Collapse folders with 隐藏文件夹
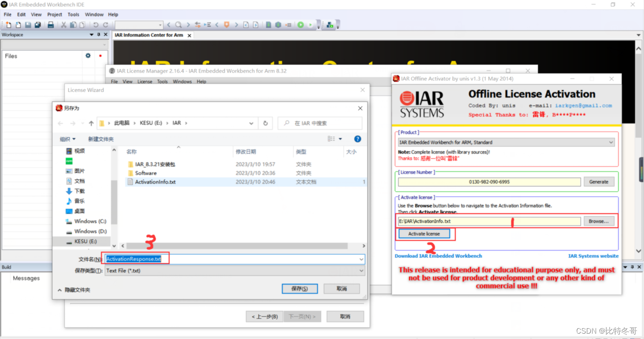 (74, 290)
